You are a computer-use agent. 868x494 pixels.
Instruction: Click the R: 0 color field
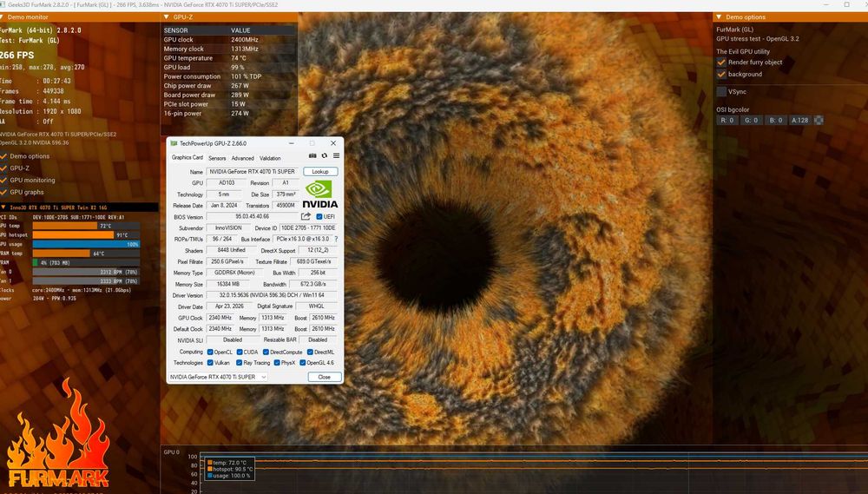[x=727, y=120]
